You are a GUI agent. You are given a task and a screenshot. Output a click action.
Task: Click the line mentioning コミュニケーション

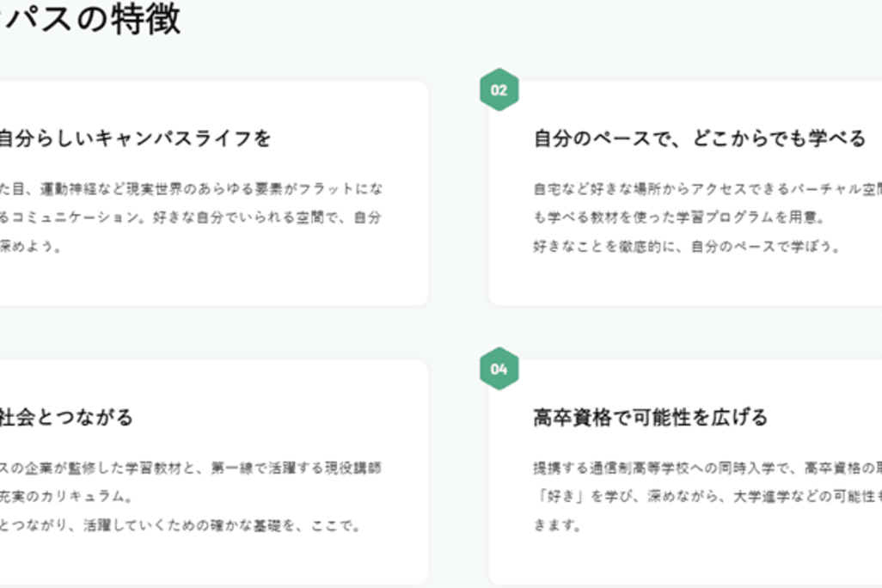[191, 217]
